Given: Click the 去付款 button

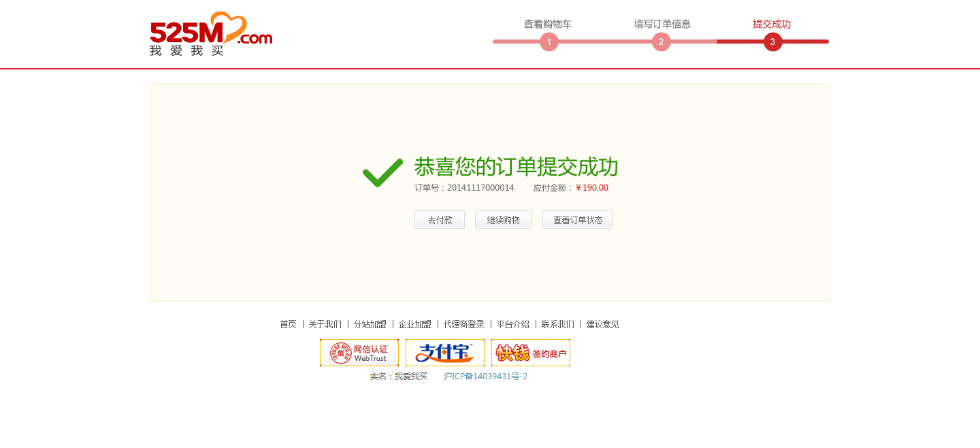Looking at the screenshot, I should tap(440, 220).
